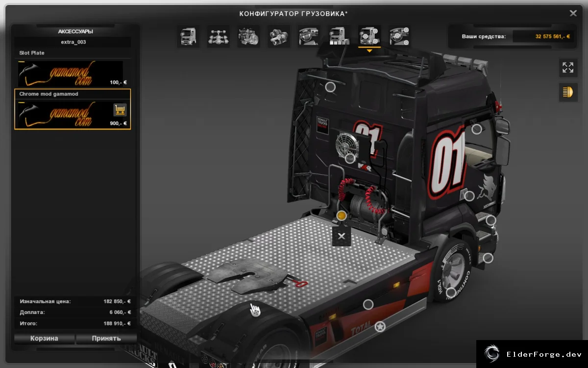Screen dimensions: 588x368
Task: Select the accessory slot on the front wheel hub
Action: click(x=451, y=293)
